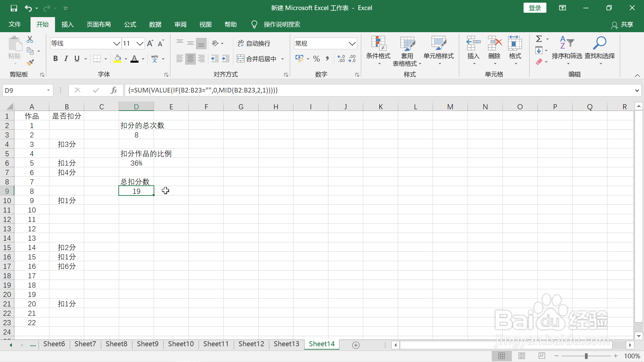The image size is (644, 362).
Task: Click the 登录 sign-in button
Action: point(535,8)
